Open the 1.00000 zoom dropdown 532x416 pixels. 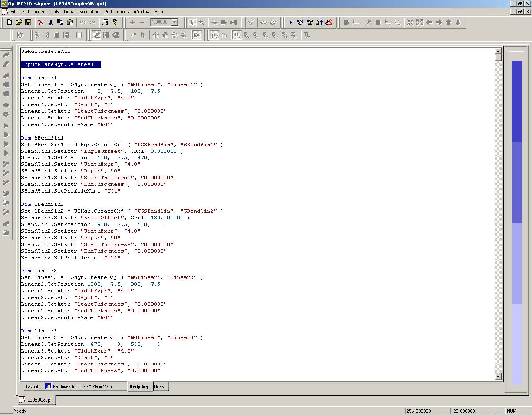coord(175,23)
